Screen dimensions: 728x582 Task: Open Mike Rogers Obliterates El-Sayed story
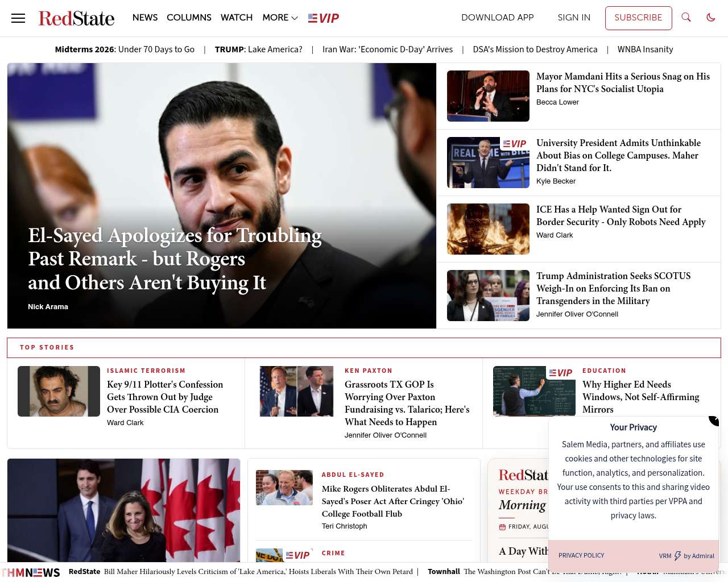[x=393, y=501]
